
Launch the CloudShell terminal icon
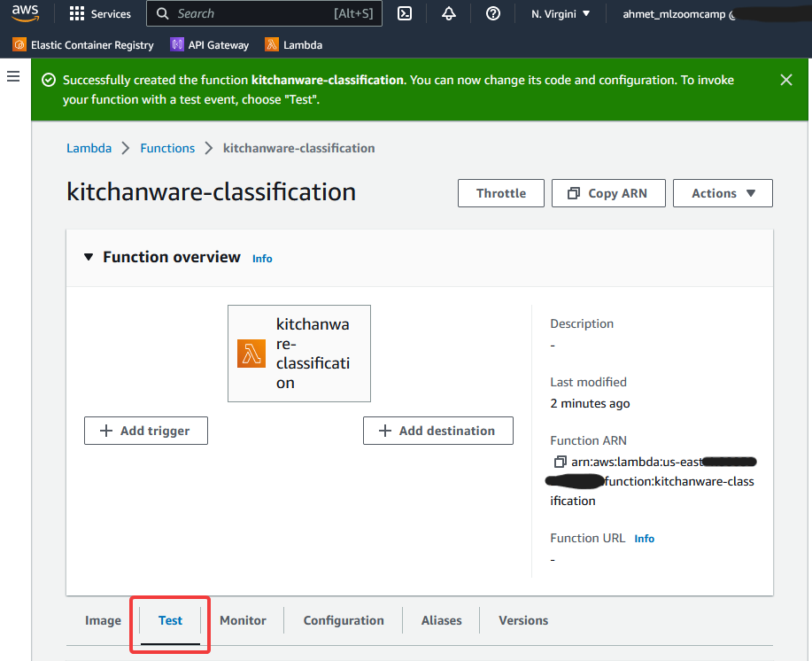click(x=405, y=13)
